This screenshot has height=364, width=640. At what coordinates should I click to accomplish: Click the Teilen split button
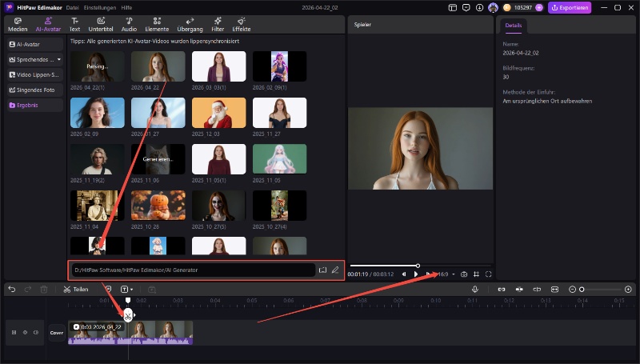click(76, 290)
